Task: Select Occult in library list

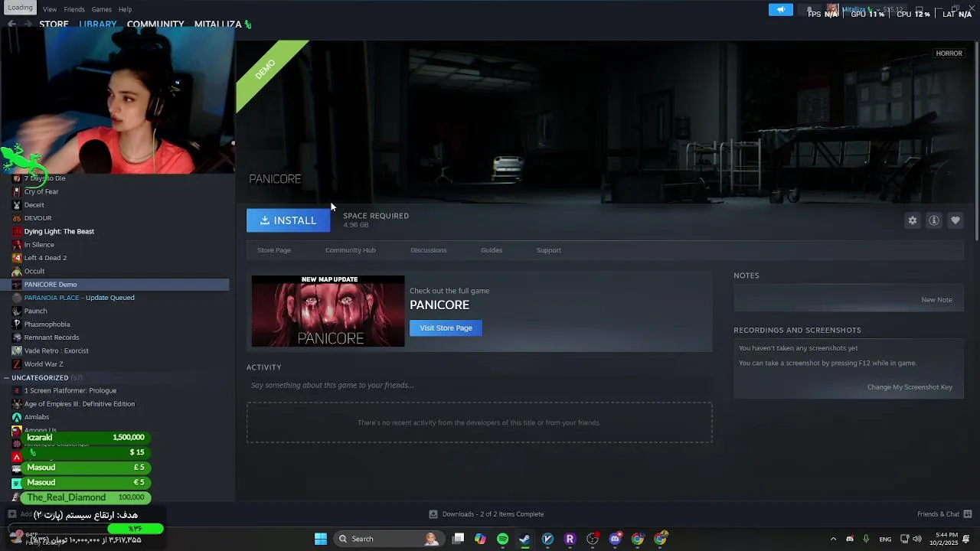Action: (34, 271)
